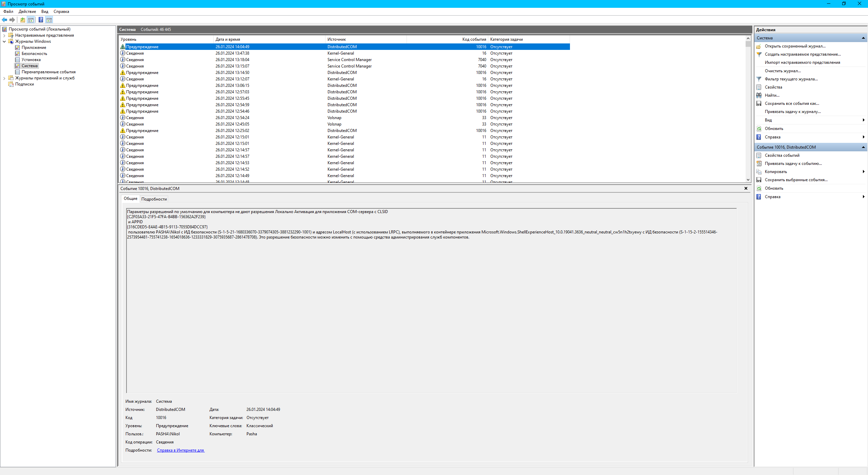Click the filter funnel icon for 'Фильтр текущего журнала'

[759, 79]
